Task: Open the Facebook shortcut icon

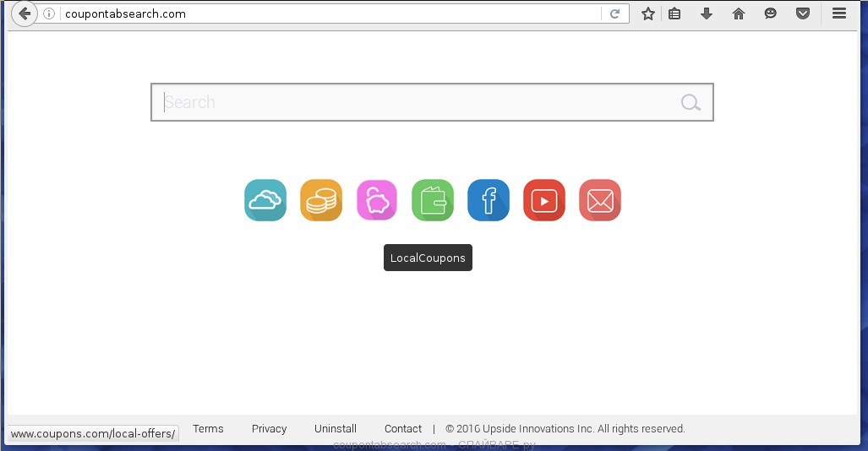Action: [x=489, y=200]
